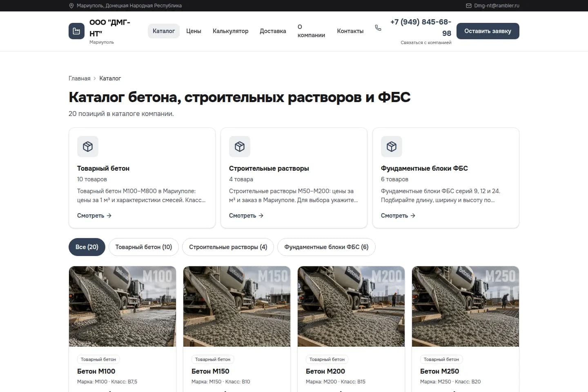Filter by Товарный бетон (10)

point(144,247)
